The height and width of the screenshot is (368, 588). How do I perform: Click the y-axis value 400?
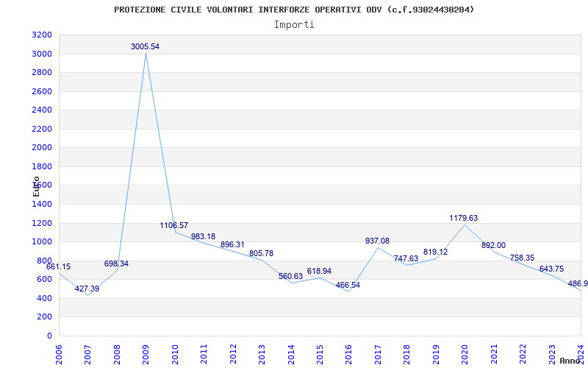(x=45, y=298)
